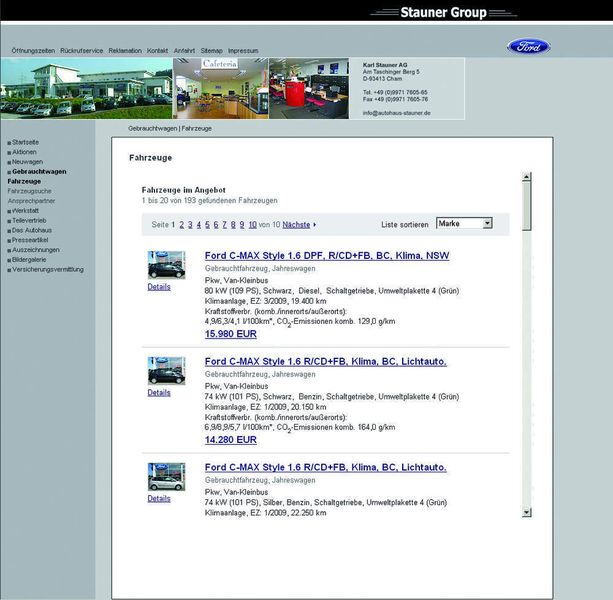This screenshot has height=600, width=613.
Task: Open the Impressum page
Action: [x=243, y=51]
